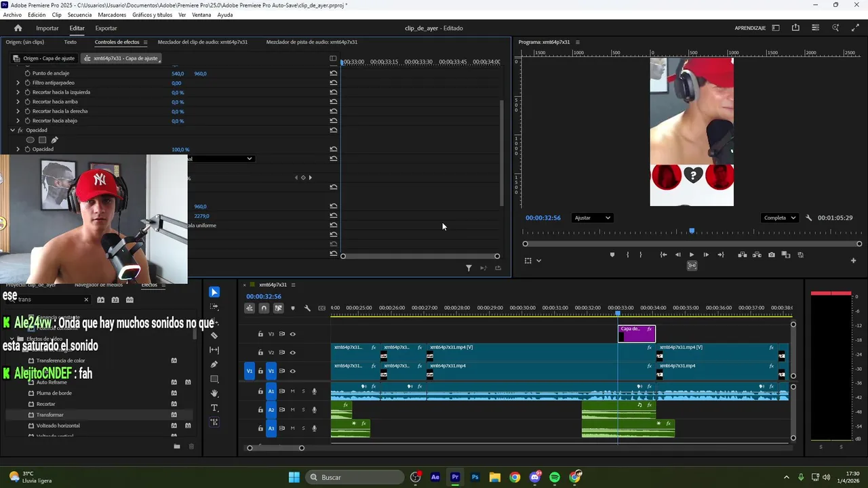Reset Punto de anclaje parameter
The height and width of the screenshot is (488, 868).
333,73
